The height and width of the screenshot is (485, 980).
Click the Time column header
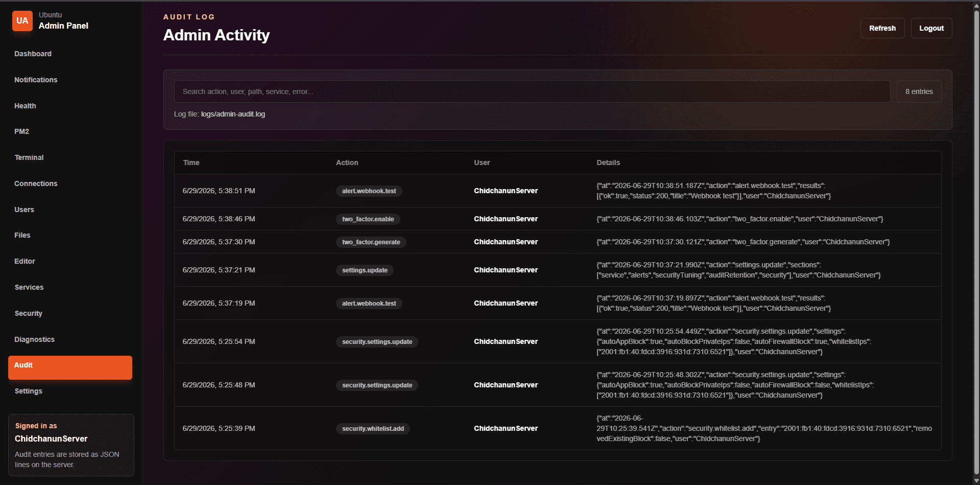click(191, 163)
